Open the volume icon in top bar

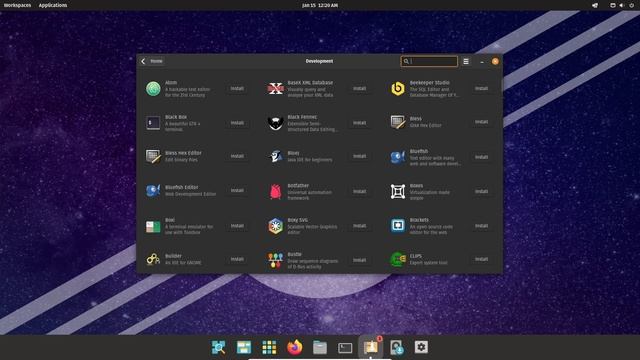coord(621,5)
